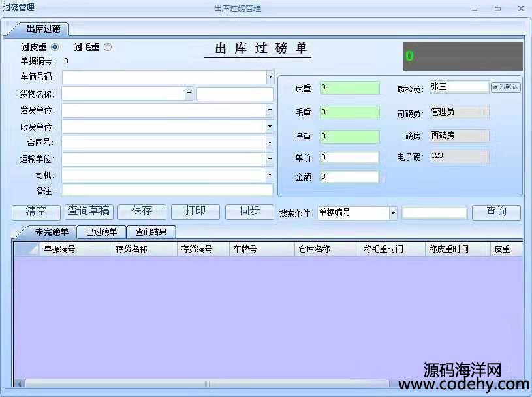Click the 司磅员 field showing 管理员
Viewport: 532px width, 397px height.
click(x=460, y=112)
